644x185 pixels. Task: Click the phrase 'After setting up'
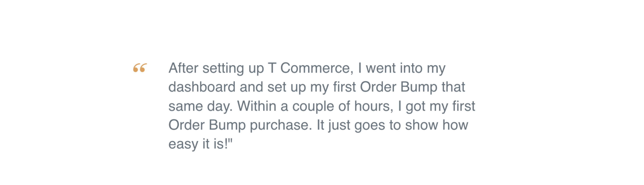[216, 68]
